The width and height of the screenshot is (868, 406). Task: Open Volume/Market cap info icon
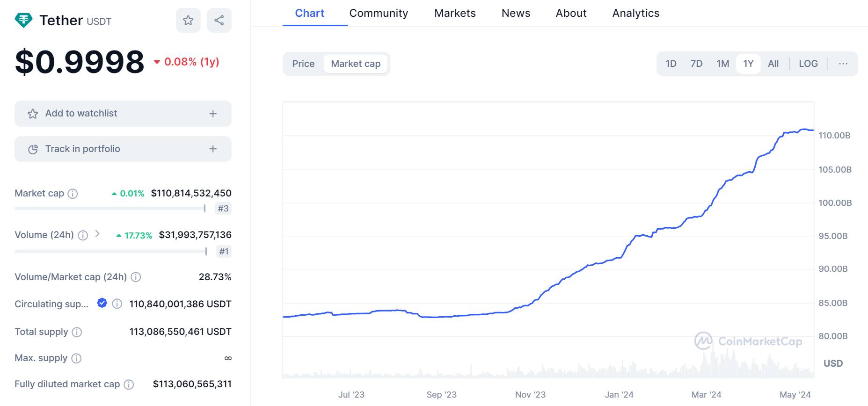pos(136,277)
